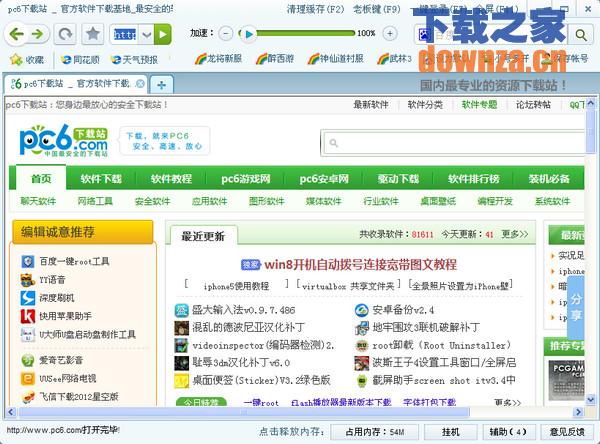
Task: Open the 安全软件 category
Action: coord(152,201)
